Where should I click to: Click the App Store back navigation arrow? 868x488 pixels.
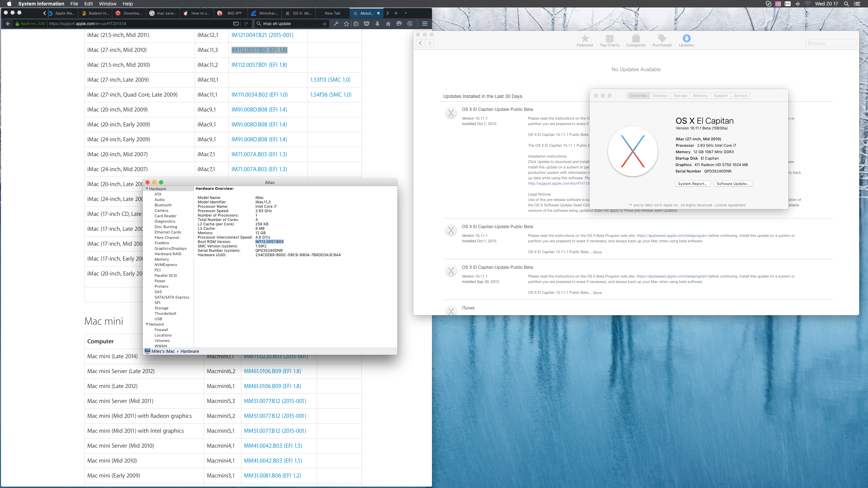pyautogui.click(x=420, y=43)
